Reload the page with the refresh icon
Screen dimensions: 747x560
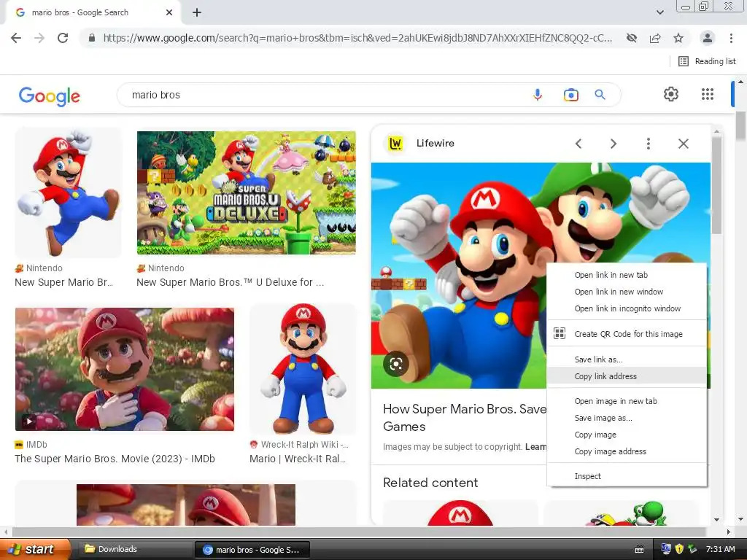pyautogui.click(x=63, y=38)
